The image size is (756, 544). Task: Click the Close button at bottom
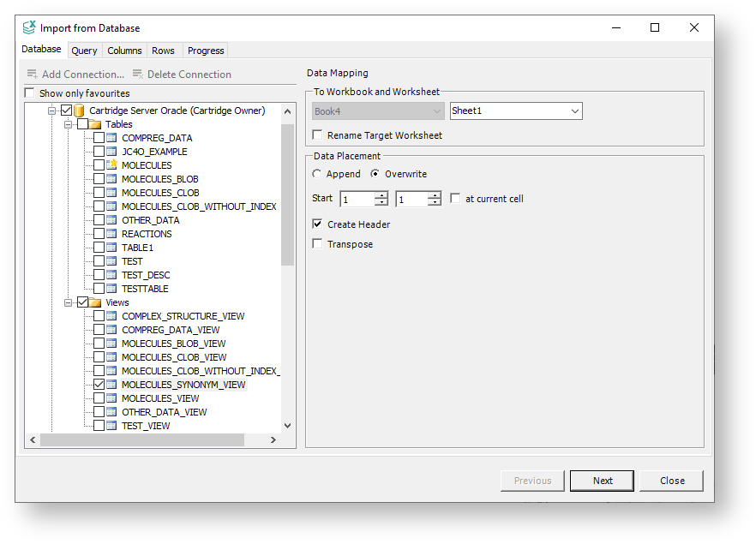point(671,481)
